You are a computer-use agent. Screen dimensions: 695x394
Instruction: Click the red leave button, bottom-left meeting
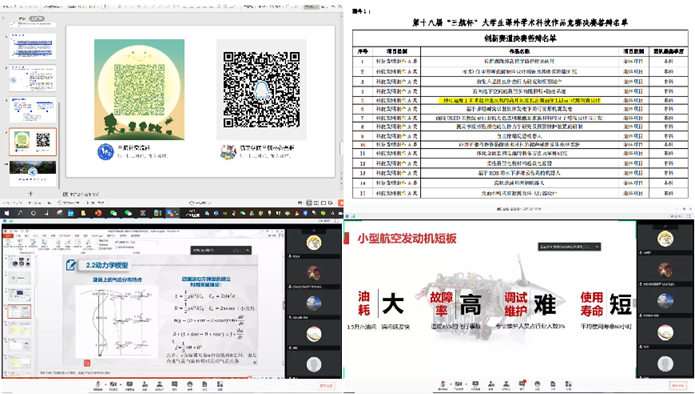pos(327,386)
